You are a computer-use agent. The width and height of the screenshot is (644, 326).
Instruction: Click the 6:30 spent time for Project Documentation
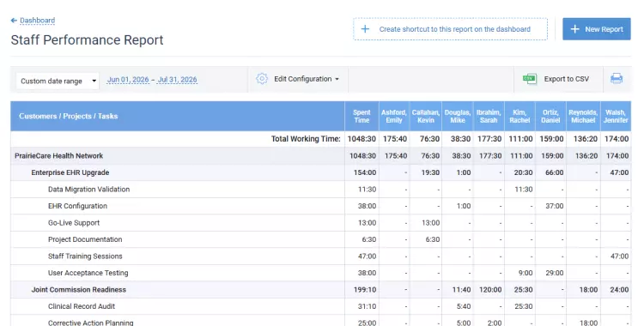click(369, 239)
